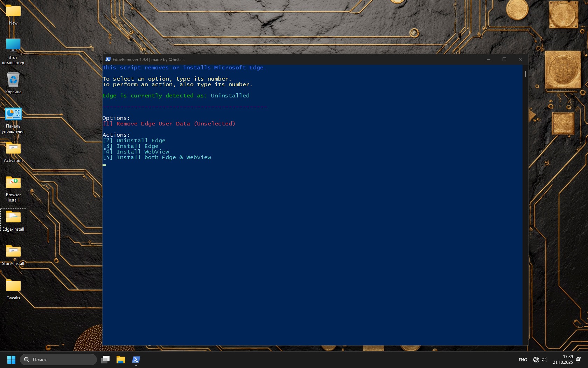Click the 'This script removes or installs' line
The height and width of the screenshot is (368, 588).
click(x=184, y=68)
